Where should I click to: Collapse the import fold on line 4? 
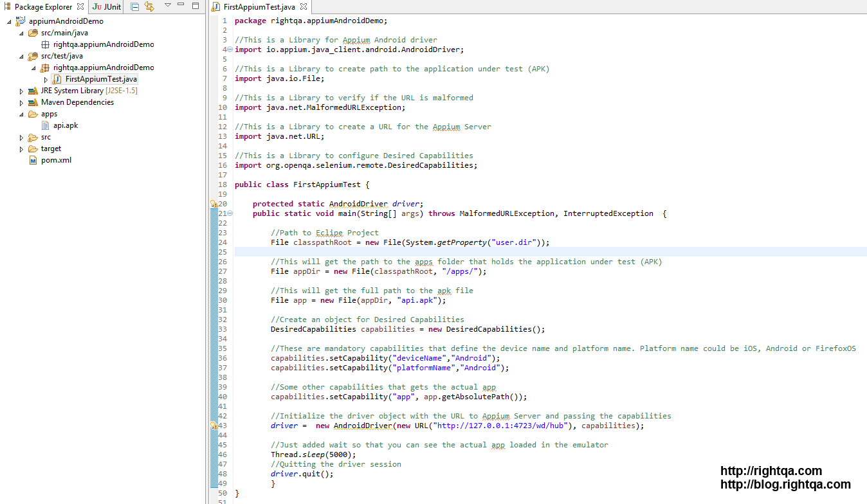(x=230, y=50)
